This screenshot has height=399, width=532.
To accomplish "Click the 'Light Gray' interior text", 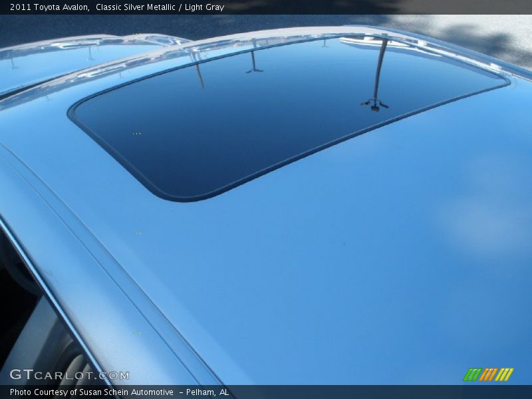I will [204, 7].
